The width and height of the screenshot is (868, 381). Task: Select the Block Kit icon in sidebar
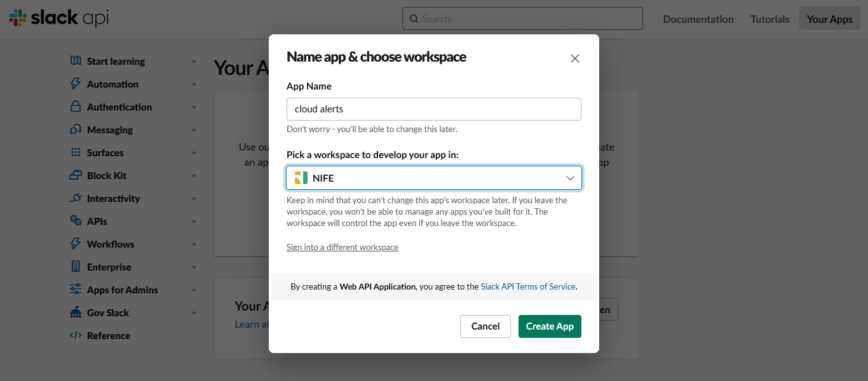point(76,175)
